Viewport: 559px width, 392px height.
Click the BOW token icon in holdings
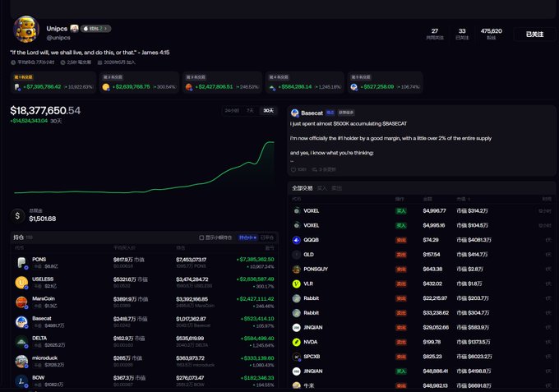pyautogui.click(x=21, y=381)
